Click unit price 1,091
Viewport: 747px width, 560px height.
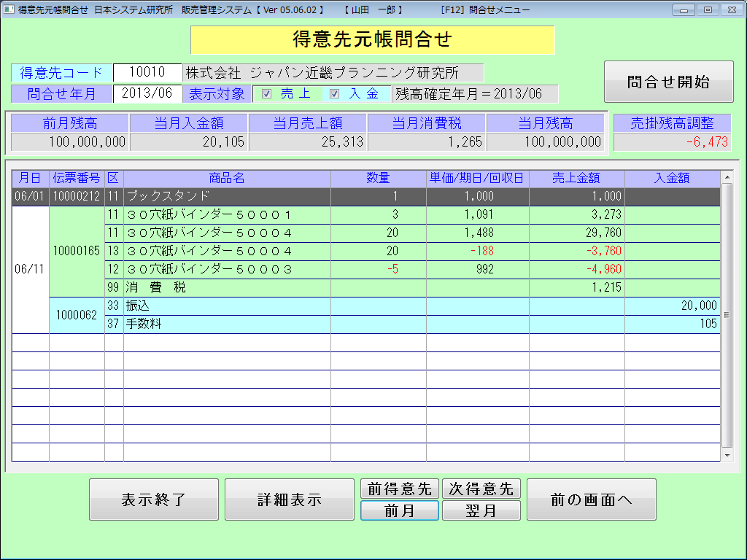pos(479,215)
